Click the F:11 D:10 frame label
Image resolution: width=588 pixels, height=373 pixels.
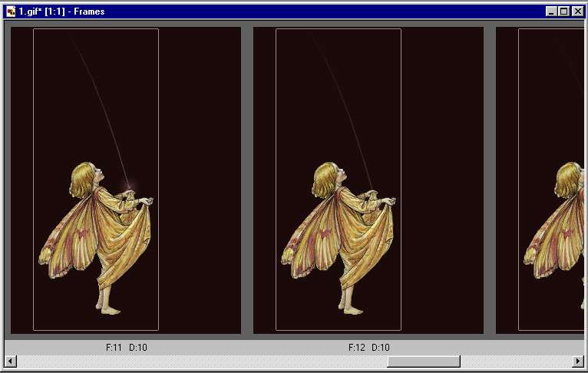127,348
